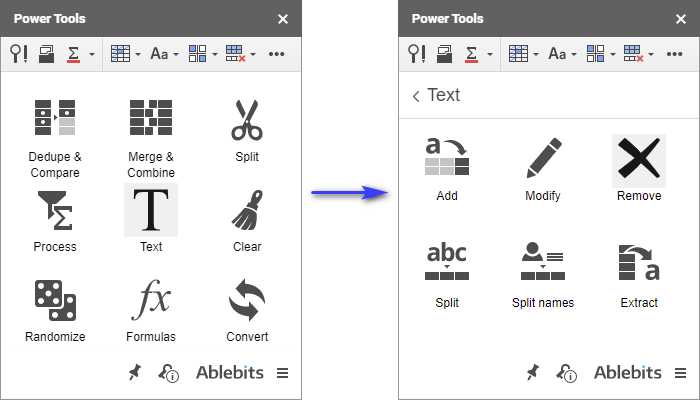Select the Modify pencil tool
The width and height of the screenshot is (700, 400).
(x=543, y=168)
